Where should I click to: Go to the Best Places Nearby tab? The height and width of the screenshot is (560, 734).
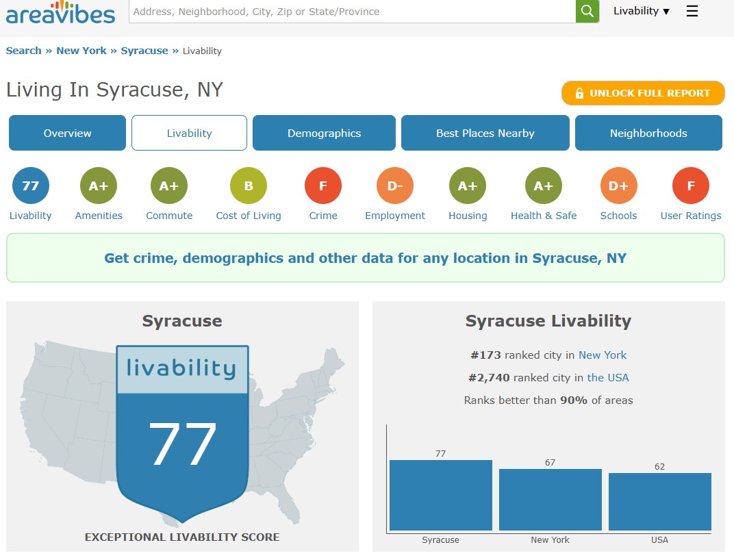[x=485, y=133]
